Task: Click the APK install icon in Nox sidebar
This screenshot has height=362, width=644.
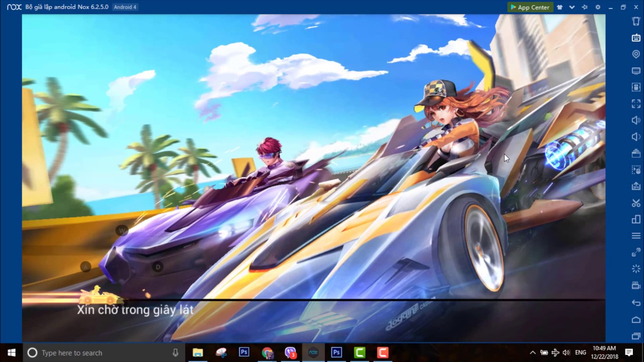Action: coord(636,186)
